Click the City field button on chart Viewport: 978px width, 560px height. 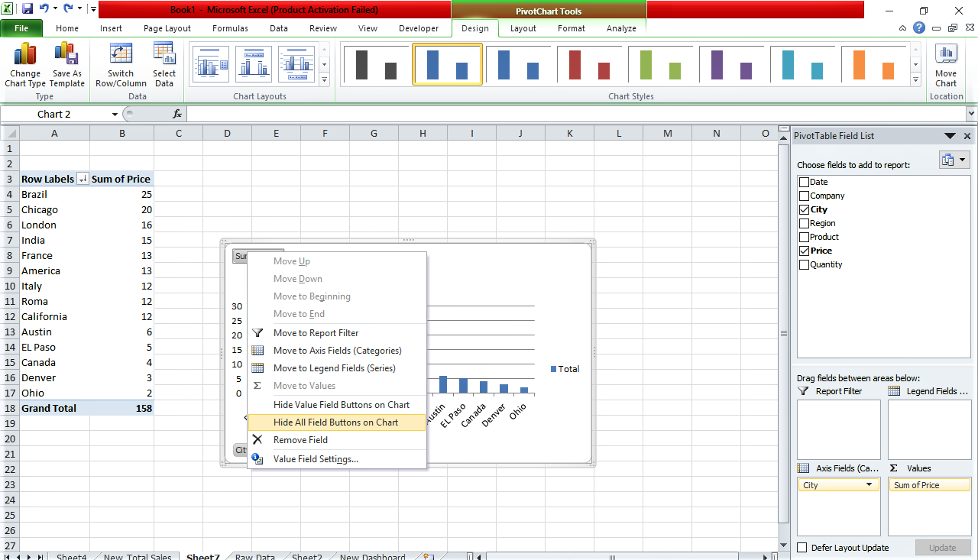[x=240, y=450]
